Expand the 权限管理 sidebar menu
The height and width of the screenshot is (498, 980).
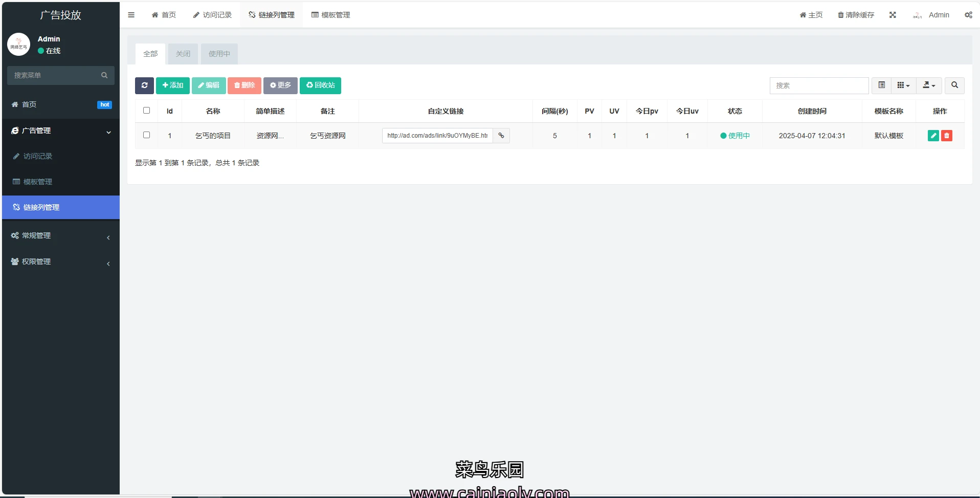(60, 262)
